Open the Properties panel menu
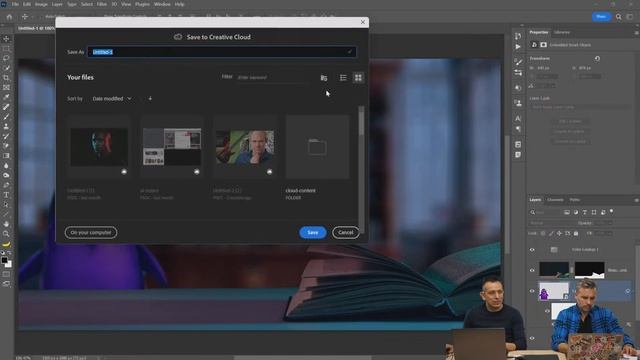This screenshot has width=640, height=360. [x=636, y=33]
